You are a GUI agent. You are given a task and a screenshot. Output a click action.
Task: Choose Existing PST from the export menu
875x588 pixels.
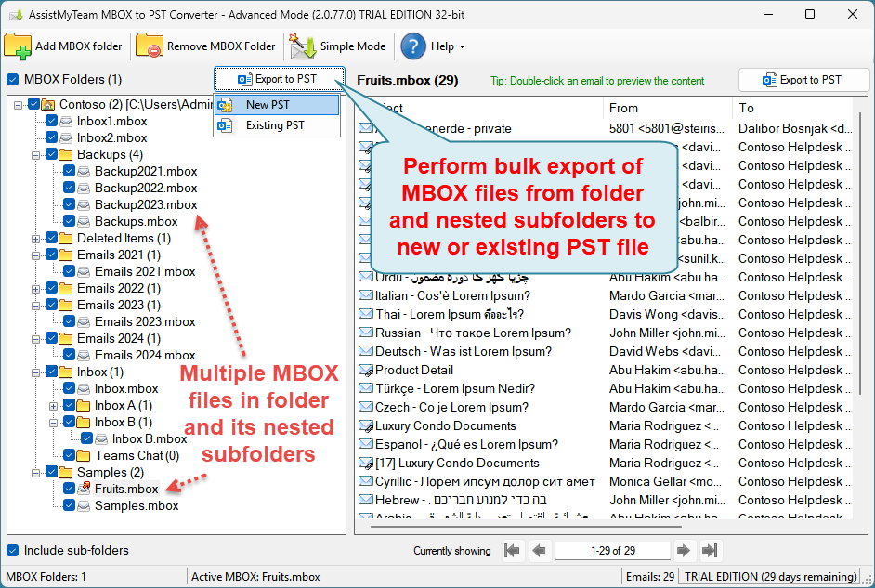274,125
